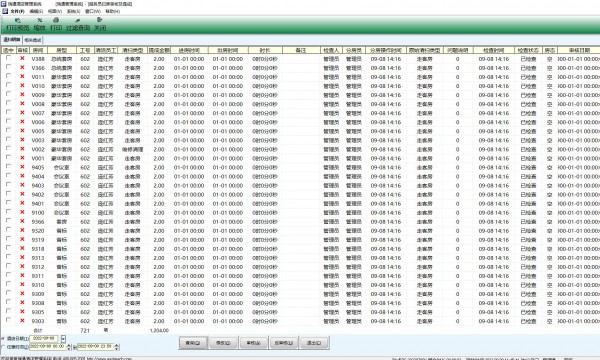
Task: Click the 反审核(U) un-audit button
Action: 284,343
